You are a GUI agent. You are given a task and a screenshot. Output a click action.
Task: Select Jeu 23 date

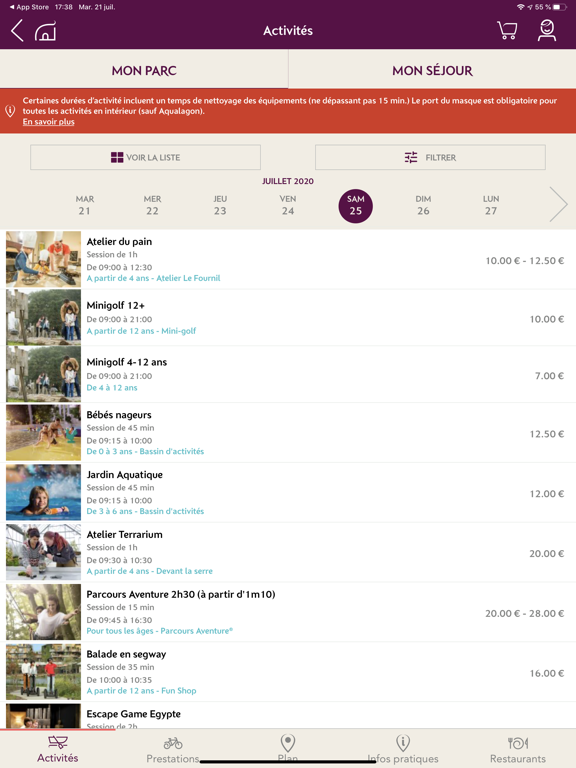pyautogui.click(x=220, y=205)
